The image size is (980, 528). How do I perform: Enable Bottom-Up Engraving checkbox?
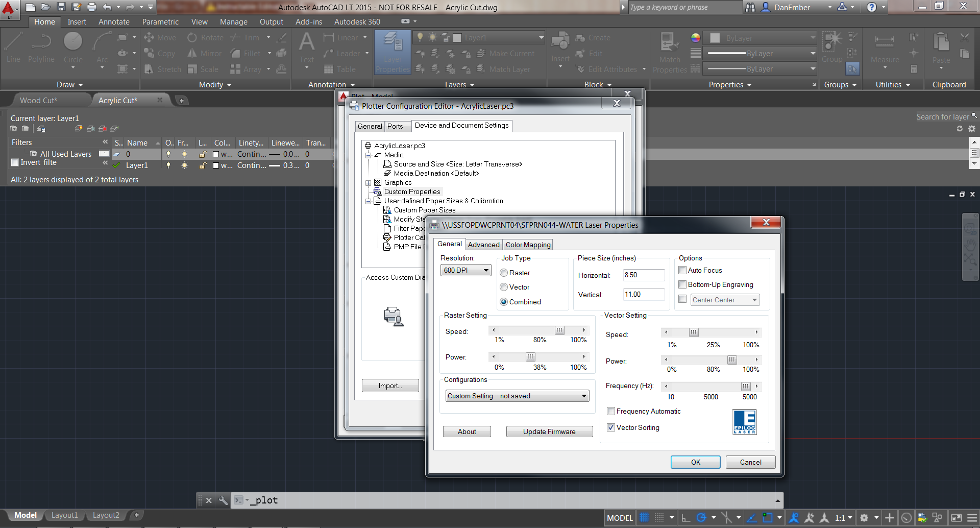click(x=682, y=284)
